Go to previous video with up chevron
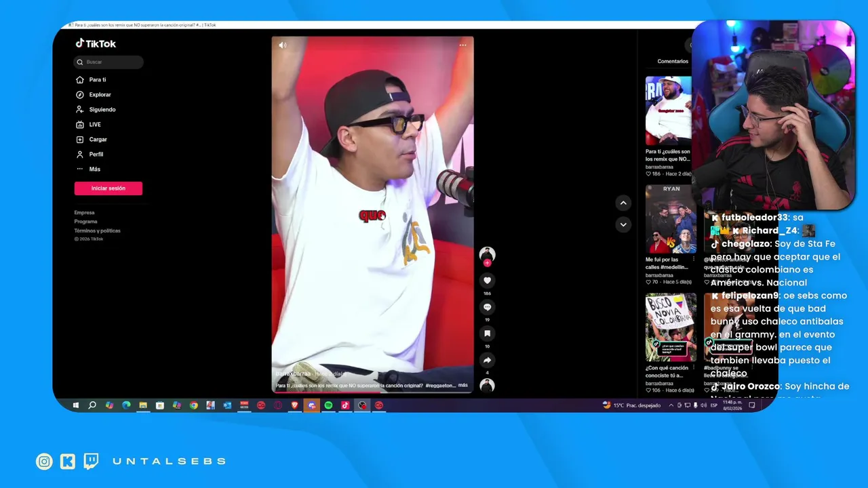Viewport: 868px width, 488px height. coord(623,203)
